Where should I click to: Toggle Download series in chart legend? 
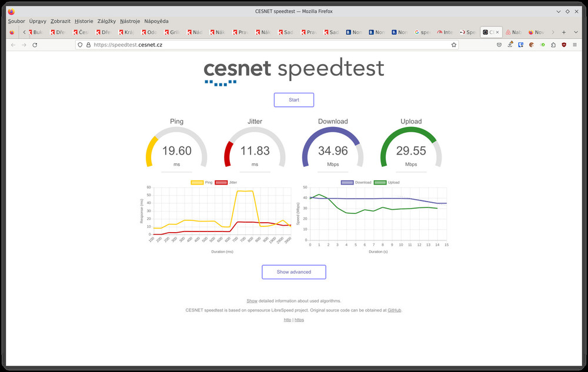[356, 182]
